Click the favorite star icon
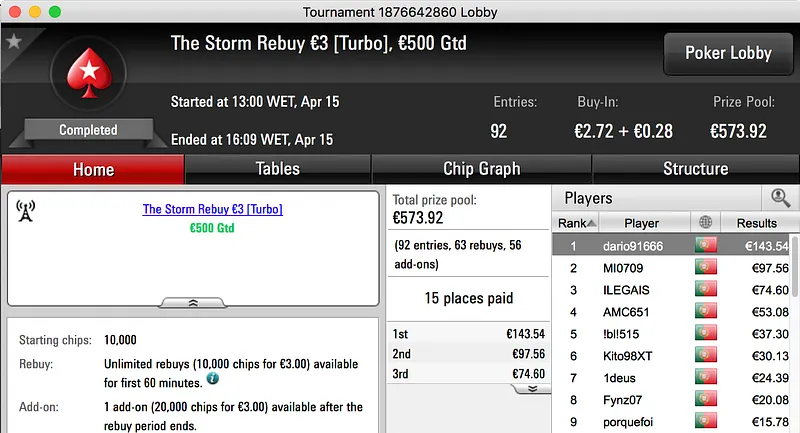This screenshot has height=433, width=800. pyautogui.click(x=14, y=42)
